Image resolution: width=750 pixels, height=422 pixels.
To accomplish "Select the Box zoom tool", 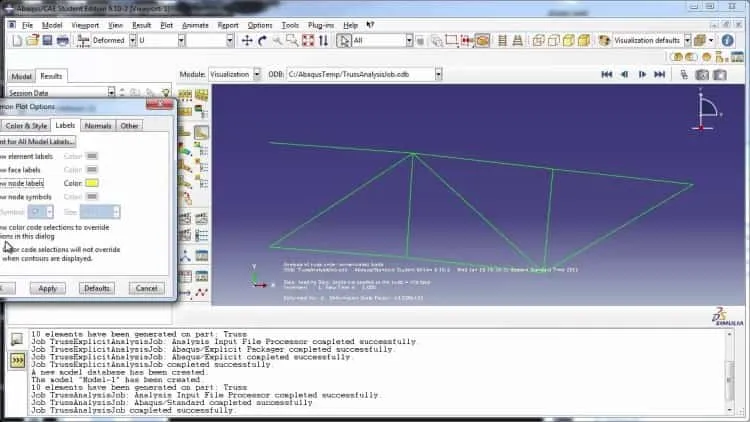I will (292, 41).
